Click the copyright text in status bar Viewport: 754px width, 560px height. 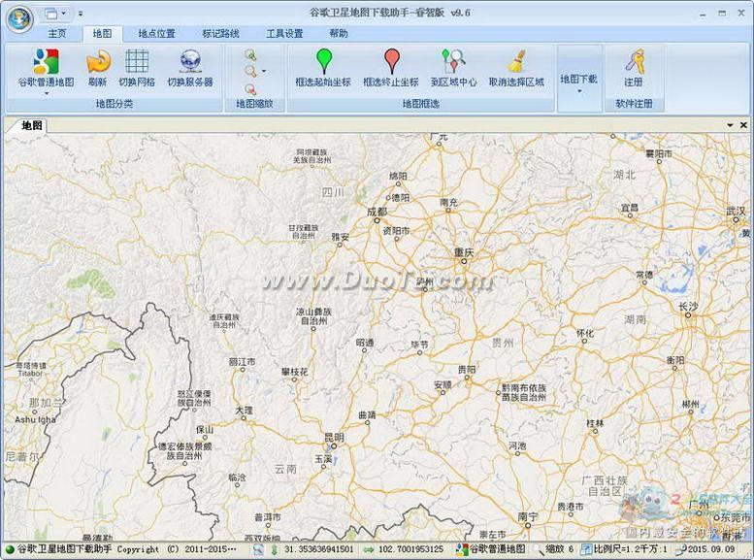[126, 549]
